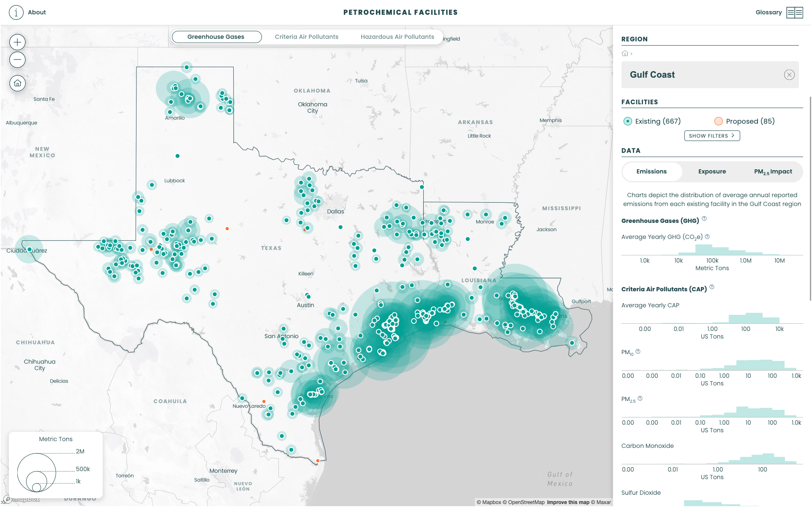Select Criteria Air Pollutants view
The width and height of the screenshot is (812, 507).
pos(306,37)
